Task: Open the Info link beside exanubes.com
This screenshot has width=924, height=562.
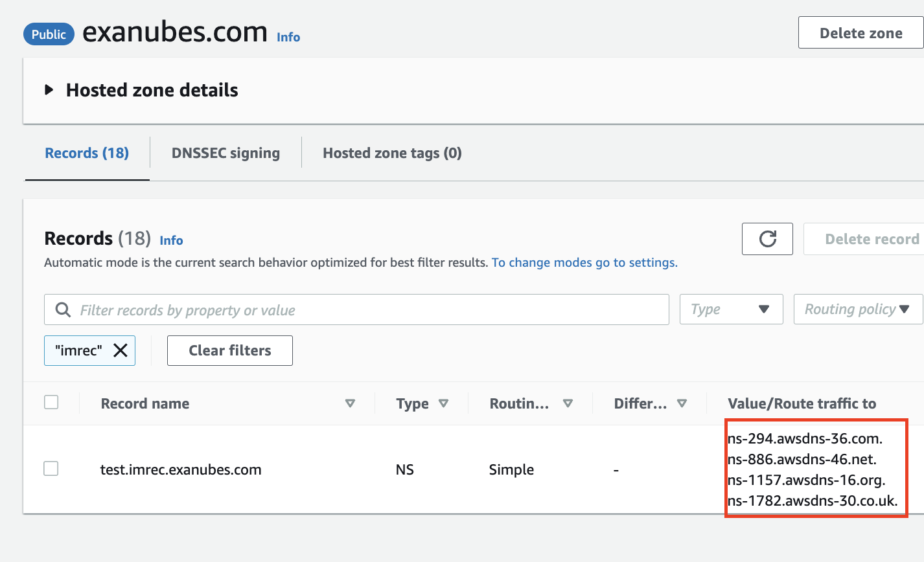Action: [288, 37]
